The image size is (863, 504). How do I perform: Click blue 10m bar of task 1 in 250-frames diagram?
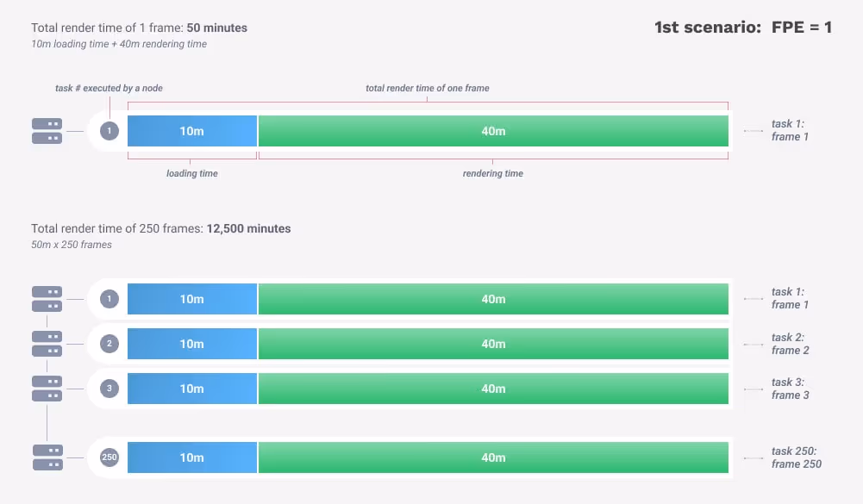click(x=192, y=299)
